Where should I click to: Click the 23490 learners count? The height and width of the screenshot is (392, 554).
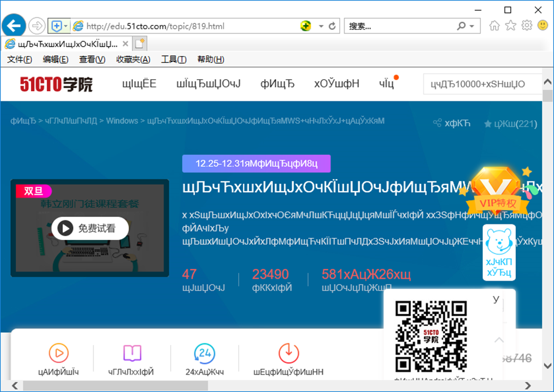coord(270,274)
